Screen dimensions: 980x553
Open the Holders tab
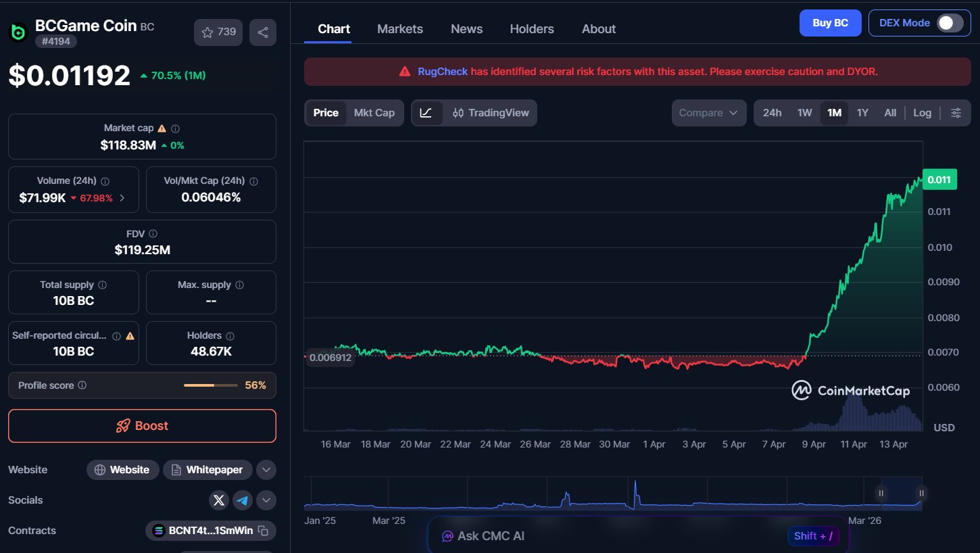(x=532, y=29)
